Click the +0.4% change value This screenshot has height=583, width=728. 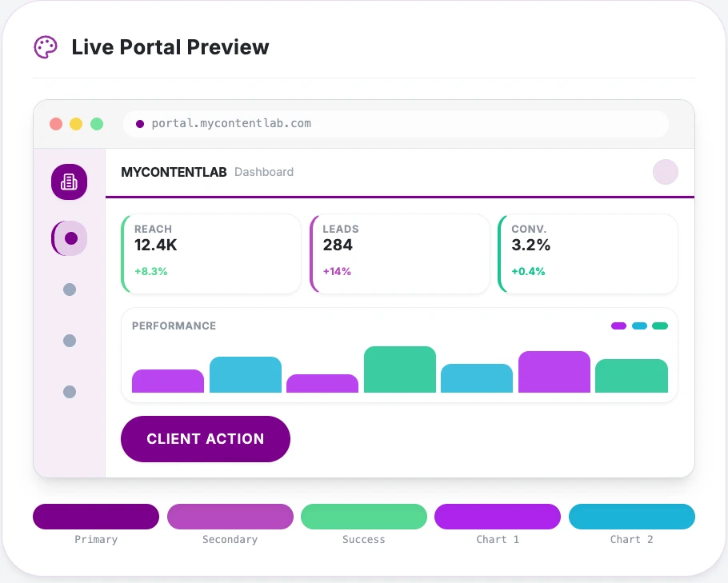coord(528,272)
